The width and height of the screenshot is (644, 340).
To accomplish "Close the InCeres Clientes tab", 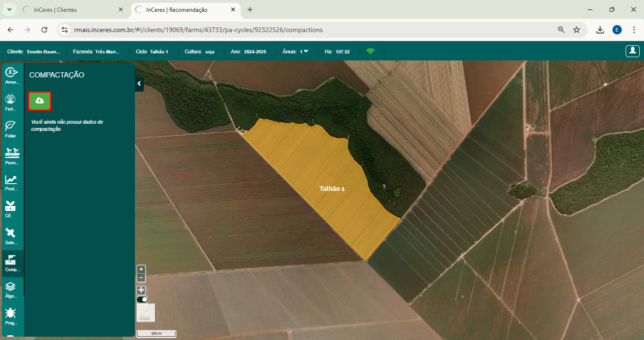I will tap(121, 9).
